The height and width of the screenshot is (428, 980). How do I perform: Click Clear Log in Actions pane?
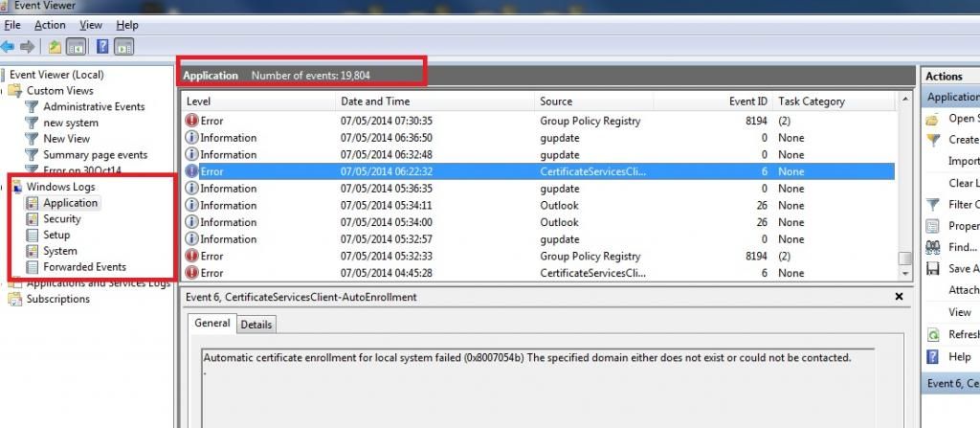[964, 183]
